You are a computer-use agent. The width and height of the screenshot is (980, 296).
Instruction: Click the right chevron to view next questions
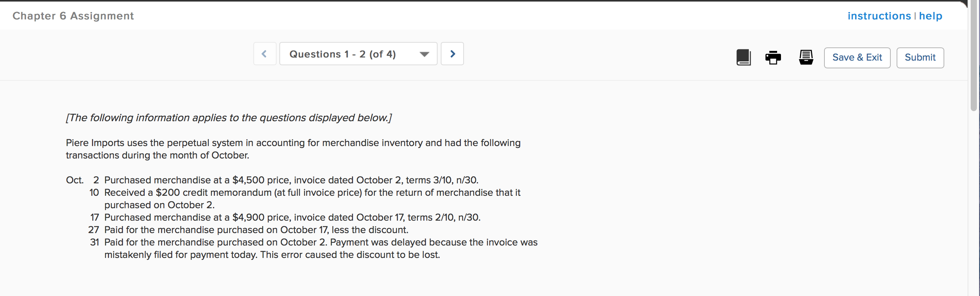[x=452, y=54]
